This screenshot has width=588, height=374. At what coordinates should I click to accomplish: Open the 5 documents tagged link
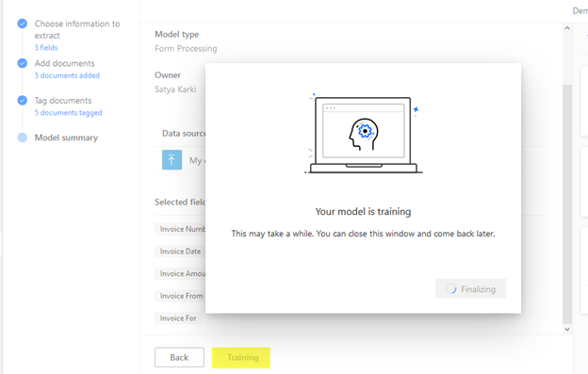coord(68,113)
